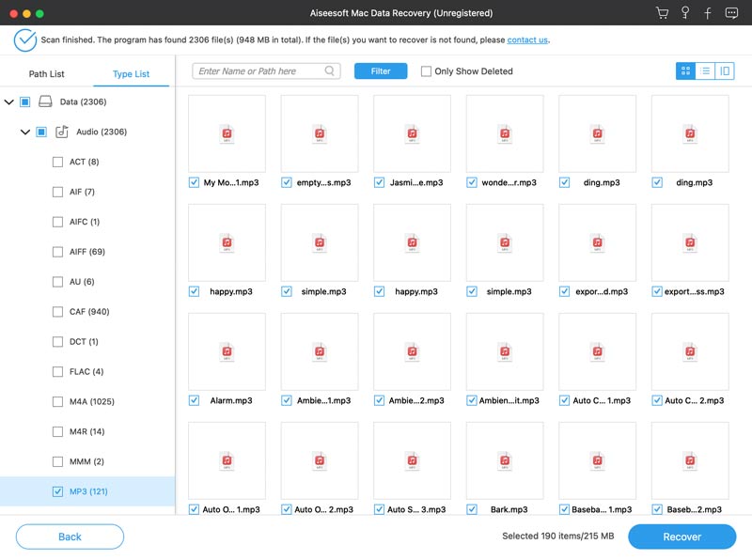The height and width of the screenshot is (560, 752).
Task: Select the Type List tab
Action: click(131, 74)
